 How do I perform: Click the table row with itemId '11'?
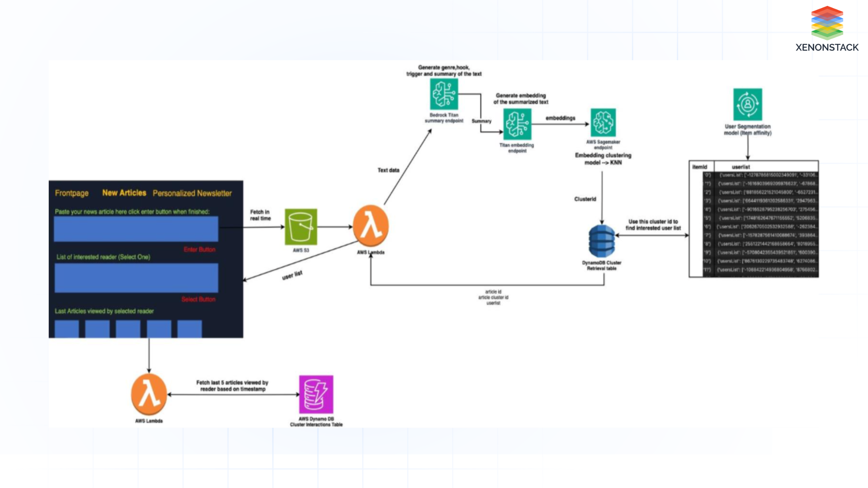tap(760, 270)
